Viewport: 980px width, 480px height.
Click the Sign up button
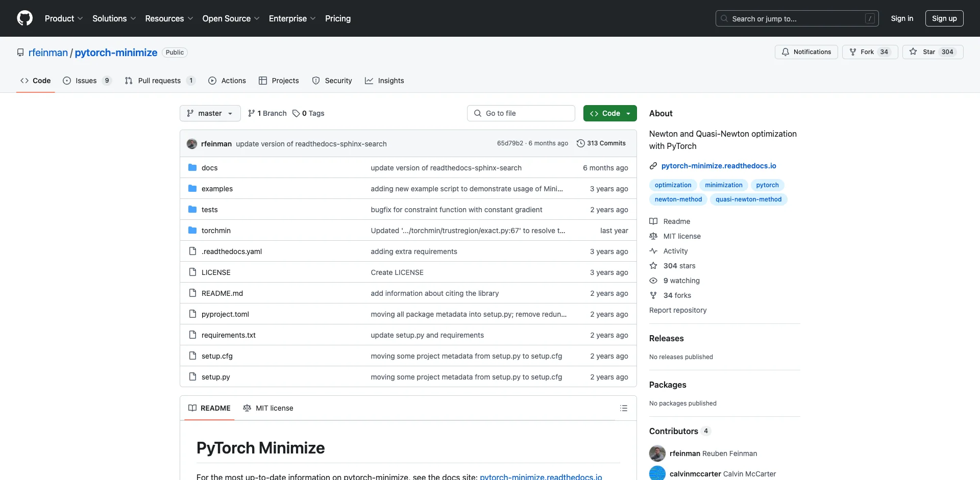click(x=944, y=18)
